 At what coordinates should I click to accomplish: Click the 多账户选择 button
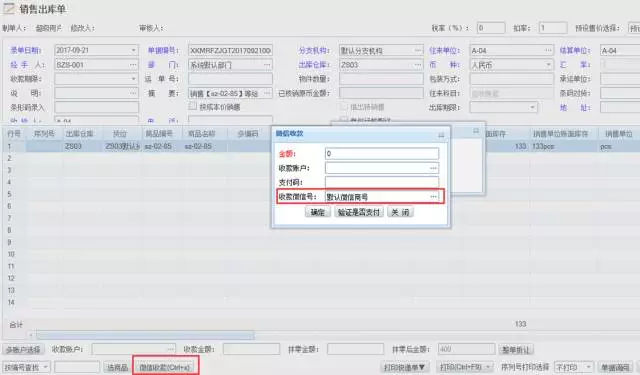tap(23, 350)
